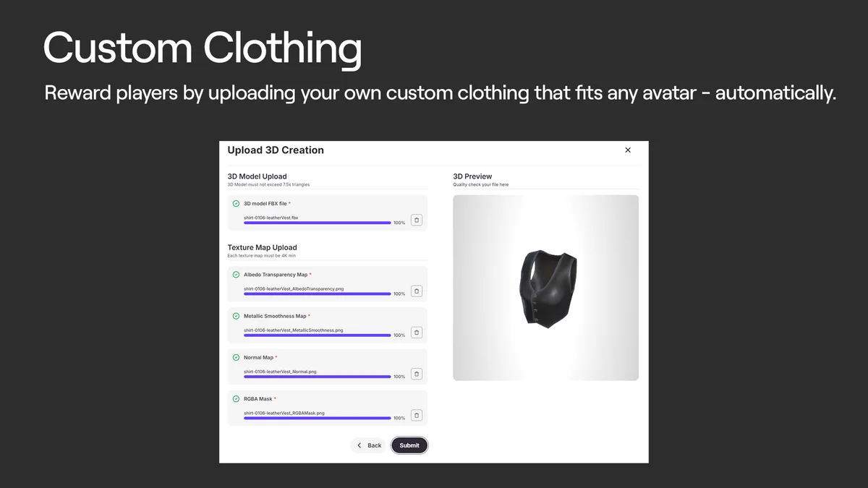Screen dimensions: 868x488
Task: Click the green check beside 3D model FBX file
Action: pyautogui.click(x=236, y=204)
